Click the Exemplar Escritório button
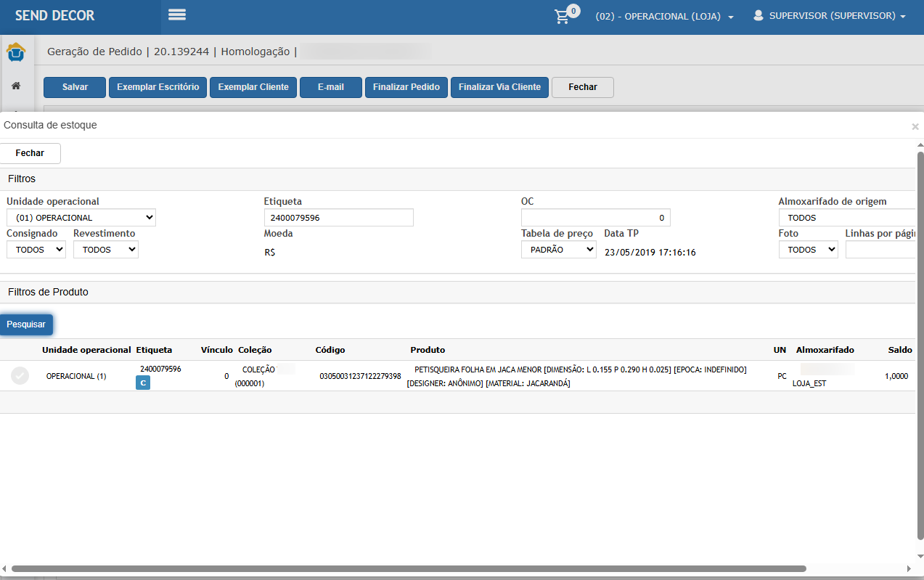The width and height of the screenshot is (924, 580). click(158, 87)
